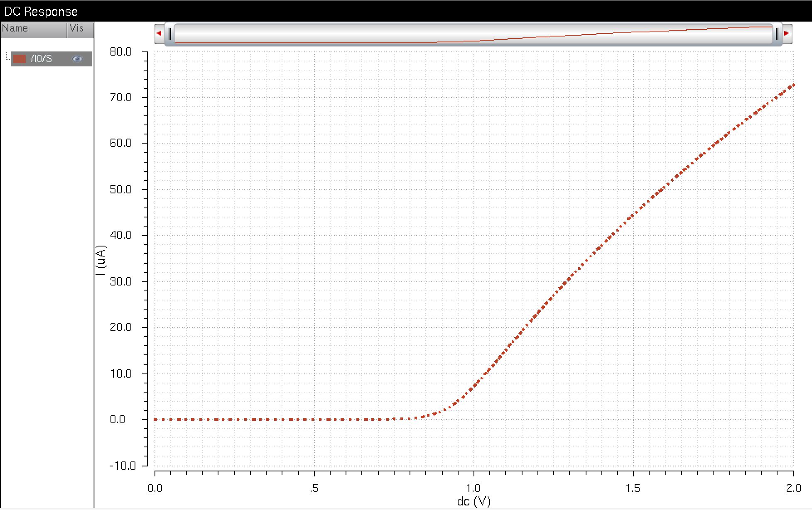Click the 1.0 x-axis tick label
This screenshot has width=812, height=510.
point(473,488)
